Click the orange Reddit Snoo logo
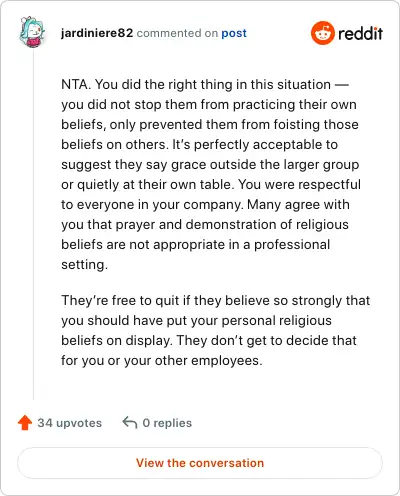Viewport: 400px width, 496px height. click(x=323, y=33)
